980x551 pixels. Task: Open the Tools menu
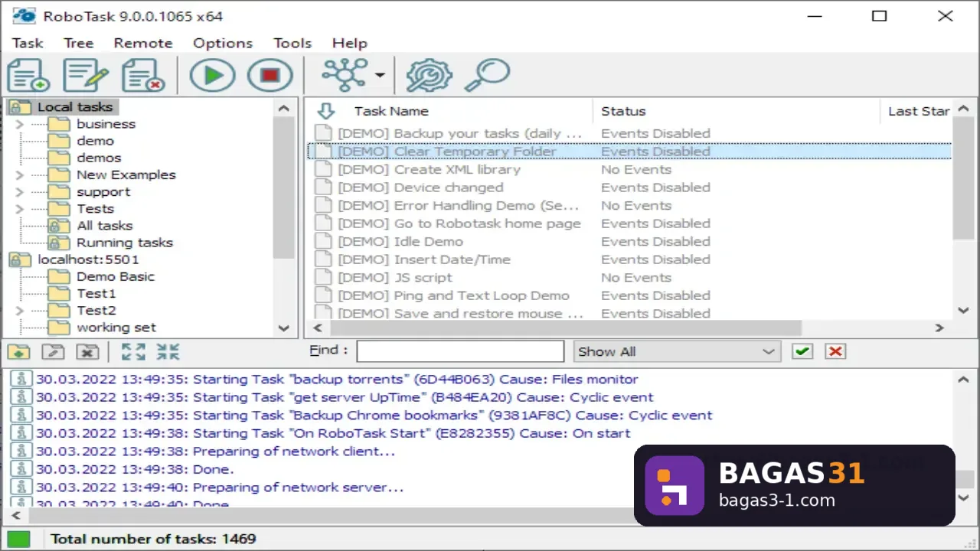[x=292, y=43]
